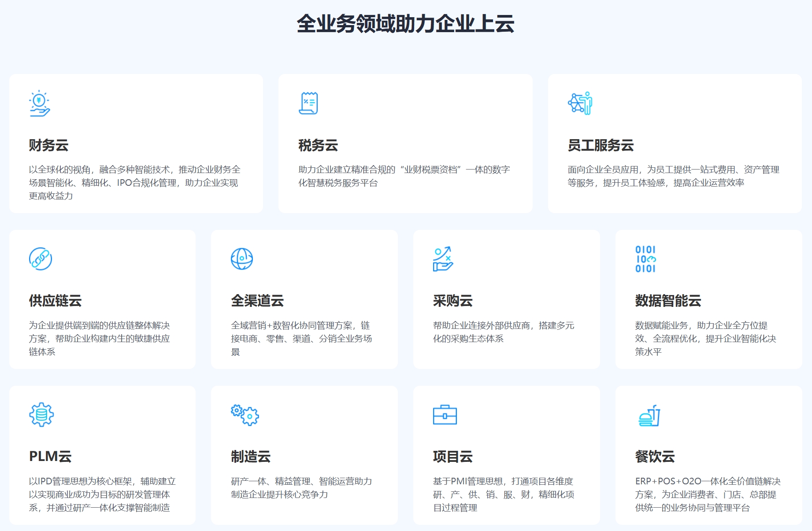Click the 财务云 coin-in-hand icon

click(x=40, y=103)
